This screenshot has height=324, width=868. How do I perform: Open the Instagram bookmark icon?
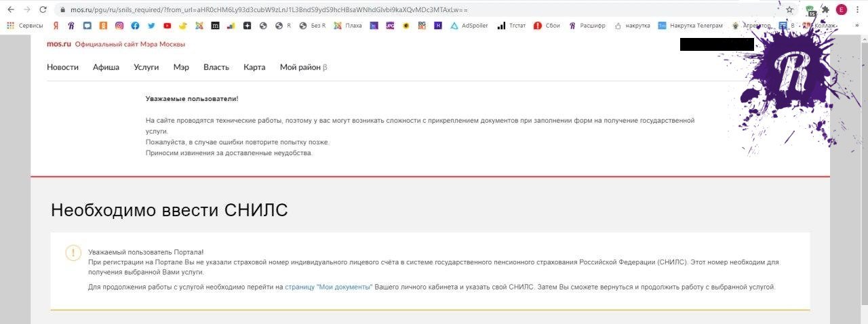point(119,26)
